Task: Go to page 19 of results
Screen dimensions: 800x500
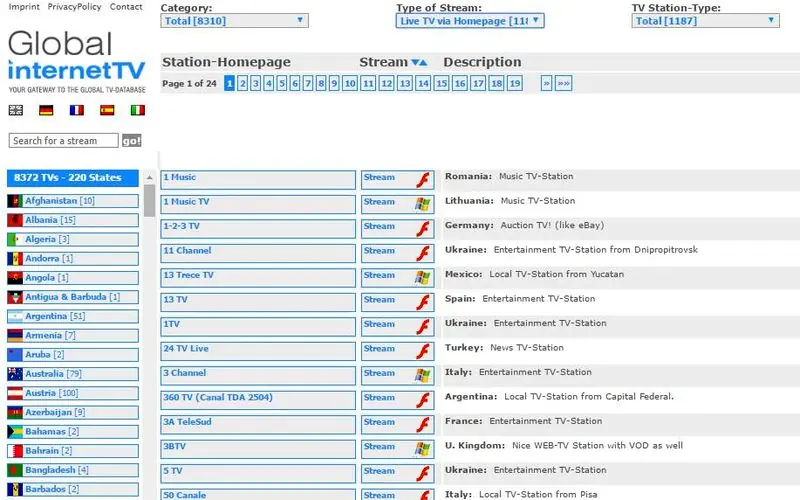Action: [x=515, y=83]
